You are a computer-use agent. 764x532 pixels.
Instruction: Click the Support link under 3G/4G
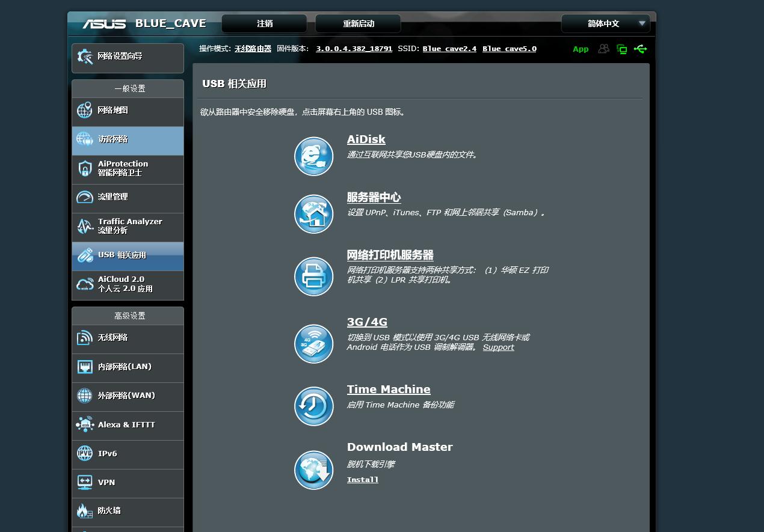click(498, 347)
